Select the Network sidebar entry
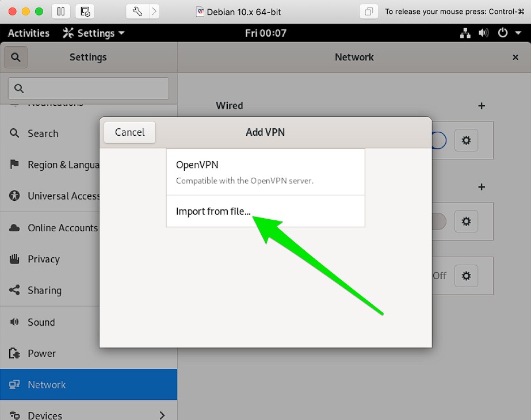The height and width of the screenshot is (420, 531). coord(89,384)
